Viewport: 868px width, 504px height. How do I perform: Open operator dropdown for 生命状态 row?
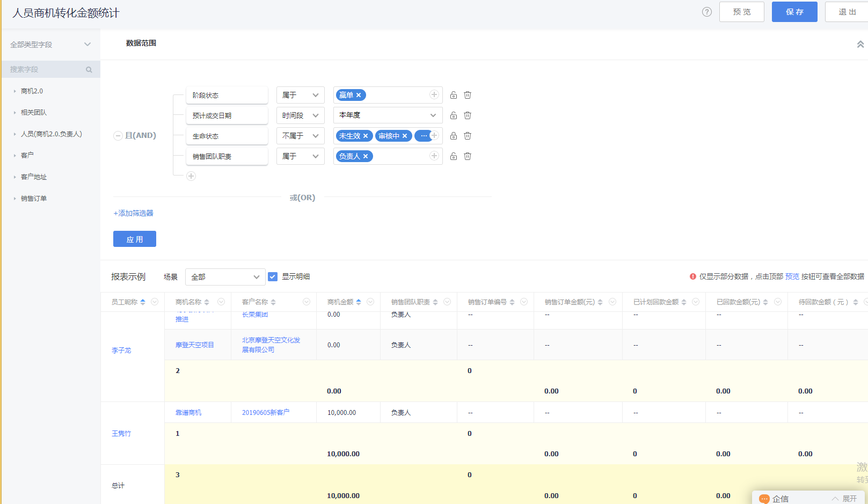tap(301, 136)
